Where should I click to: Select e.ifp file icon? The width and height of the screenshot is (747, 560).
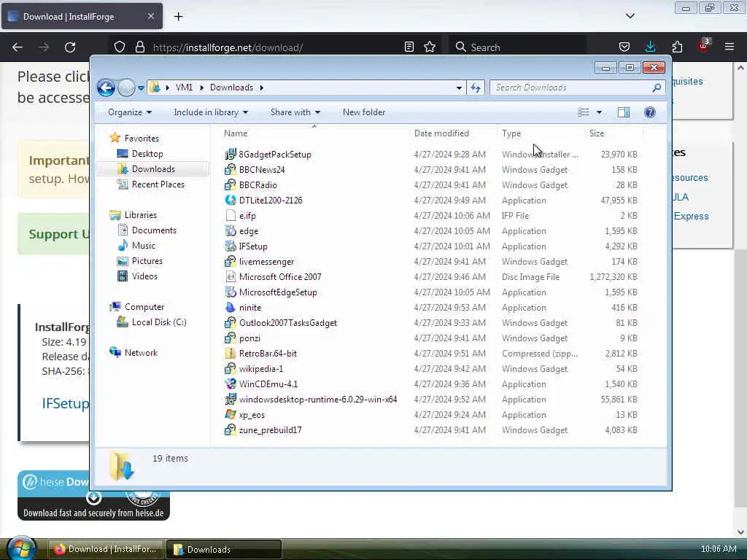(x=231, y=216)
